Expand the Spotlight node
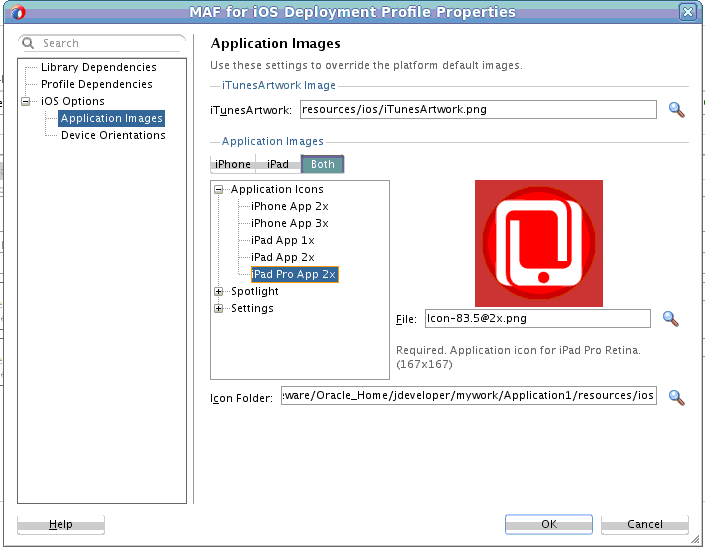The width and height of the screenshot is (705, 550). 219,291
